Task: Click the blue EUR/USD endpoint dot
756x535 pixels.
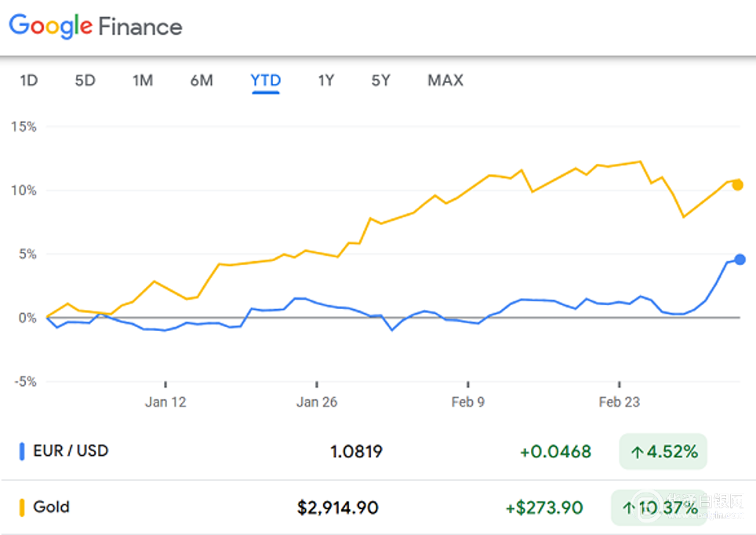Action: [x=740, y=260]
